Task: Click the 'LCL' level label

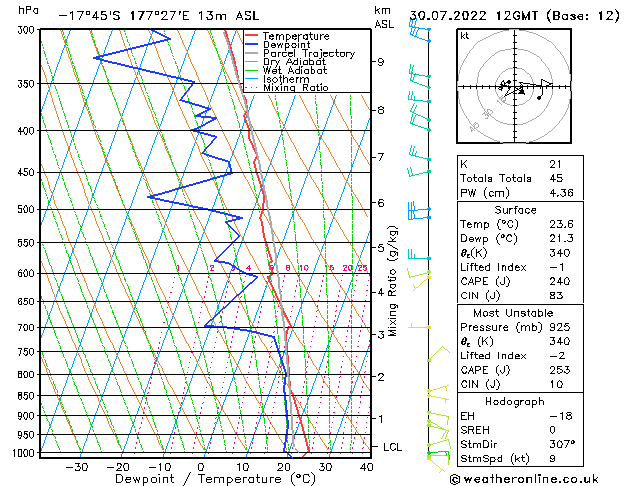Action: [392, 447]
